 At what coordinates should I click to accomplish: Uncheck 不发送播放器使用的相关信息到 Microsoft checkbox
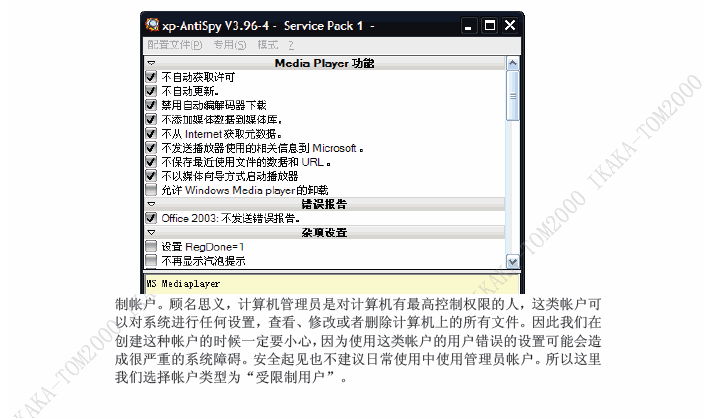pos(151,148)
